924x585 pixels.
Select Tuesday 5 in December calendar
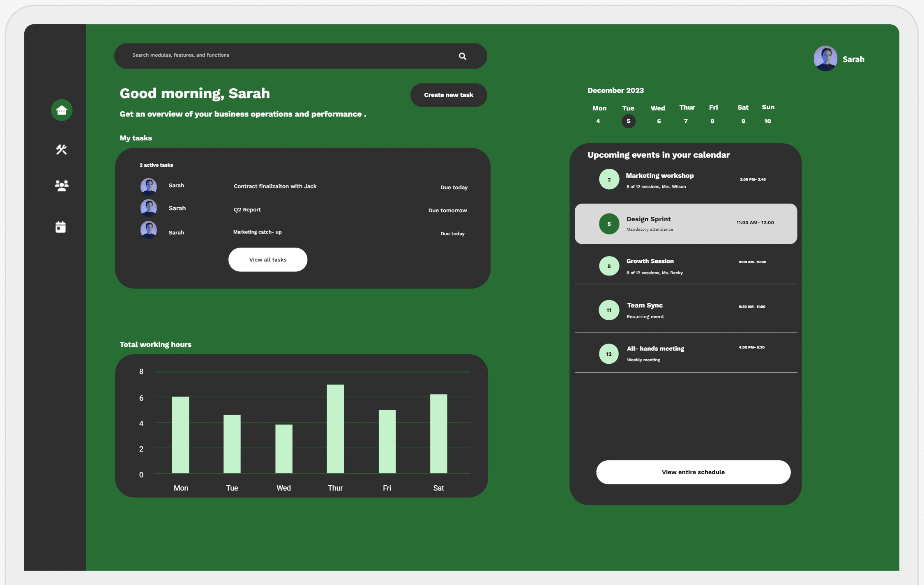point(628,121)
